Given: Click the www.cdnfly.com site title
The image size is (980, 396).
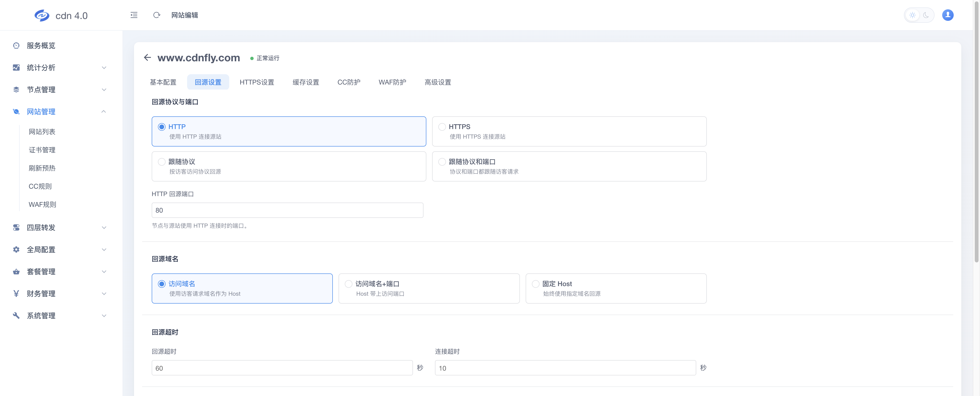Looking at the screenshot, I should pyautogui.click(x=199, y=57).
